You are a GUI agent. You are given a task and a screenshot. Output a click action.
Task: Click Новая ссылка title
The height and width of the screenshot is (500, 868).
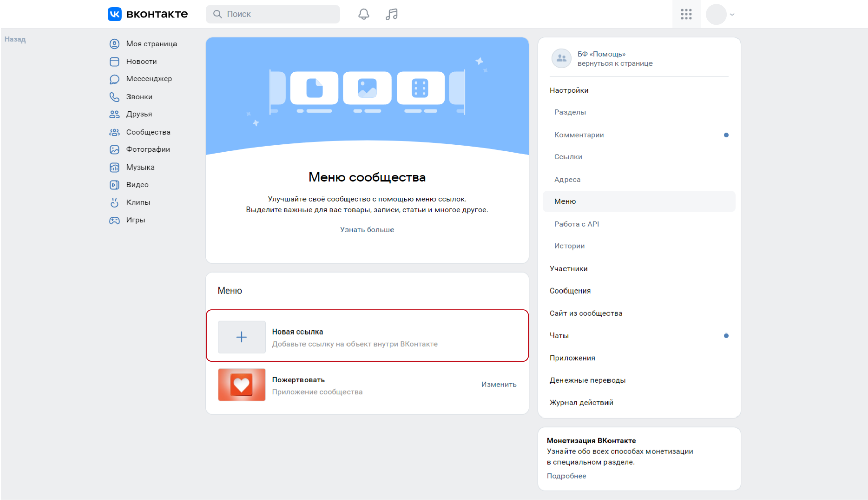(297, 332)
